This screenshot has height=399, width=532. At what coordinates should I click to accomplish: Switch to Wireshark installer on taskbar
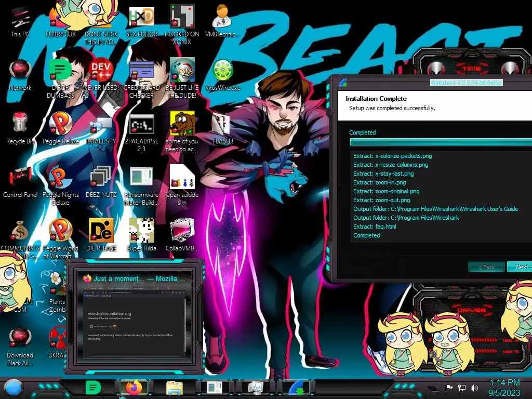[296, 388]
